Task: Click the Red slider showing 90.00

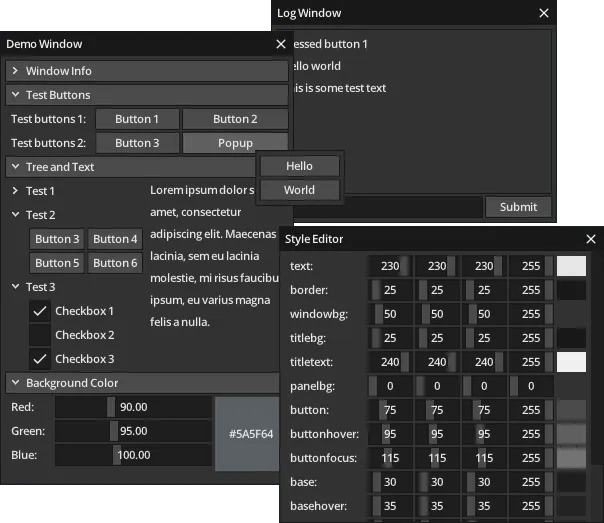Action: pos(133,407)
